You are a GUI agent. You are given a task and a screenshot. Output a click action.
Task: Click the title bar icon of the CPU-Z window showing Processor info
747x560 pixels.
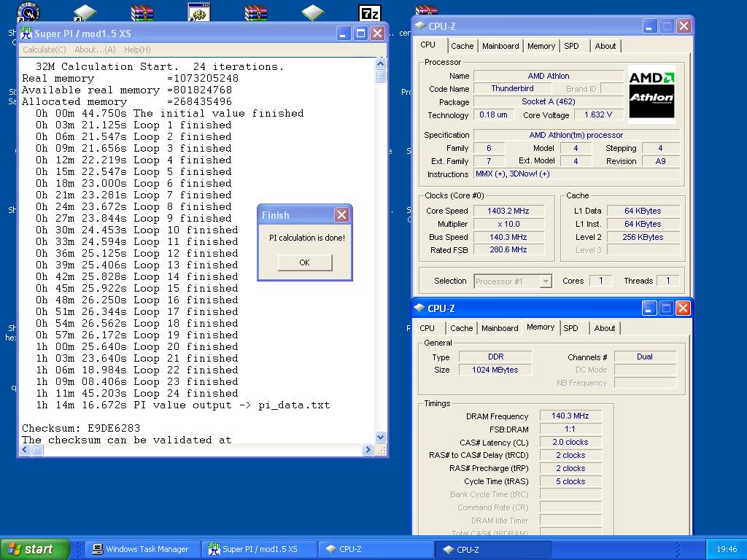point(419,26)
